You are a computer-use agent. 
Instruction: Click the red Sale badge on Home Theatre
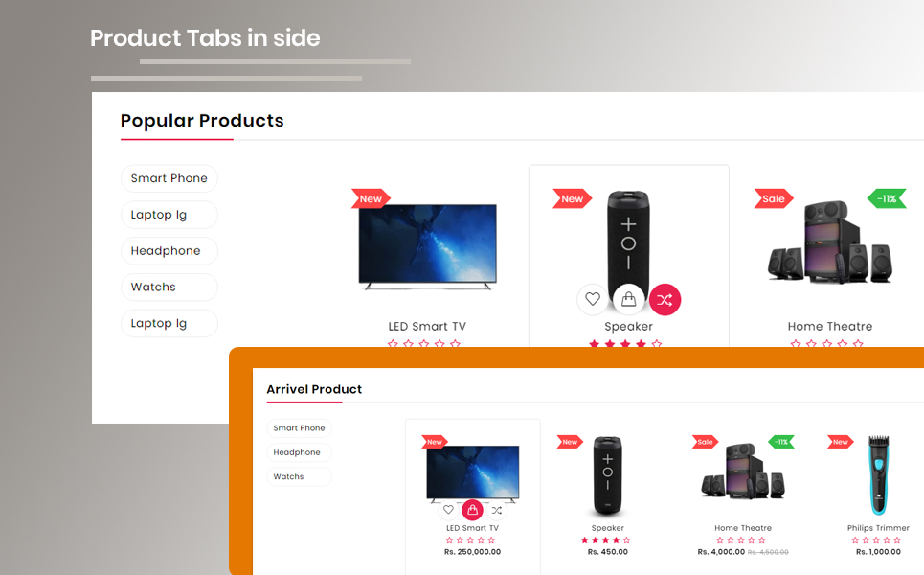pos(774,198)
